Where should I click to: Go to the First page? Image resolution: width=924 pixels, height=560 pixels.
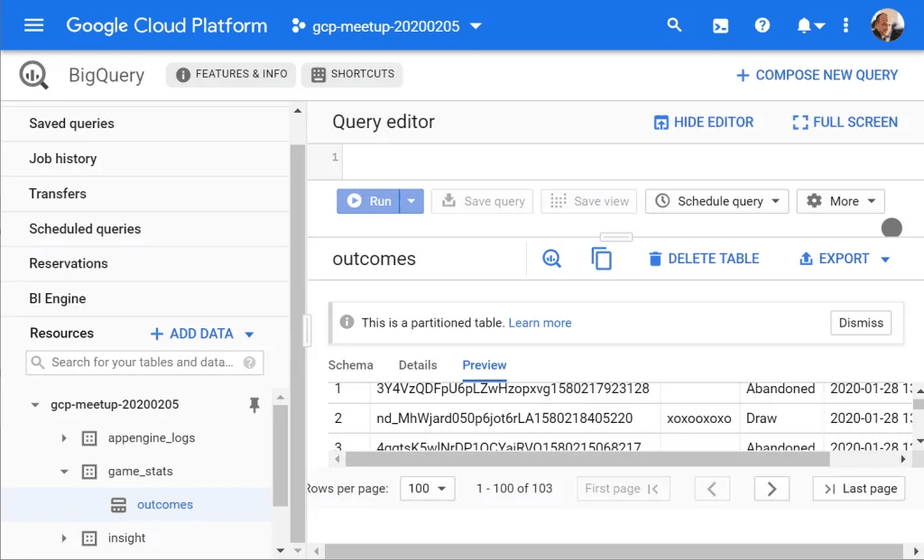(x=623, y=489)
